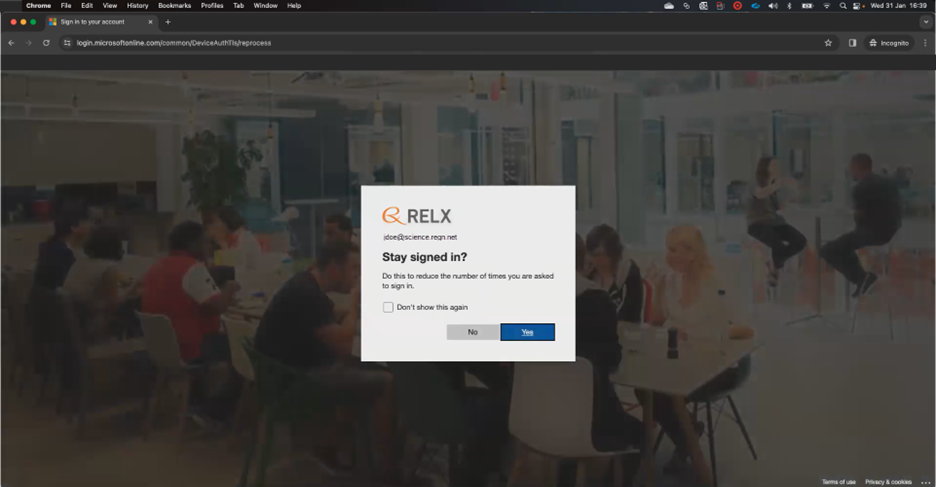The width and height of the screenshot is (936, 487).
Task: Click the "Stay signed in?" heading
Action: 424,257
